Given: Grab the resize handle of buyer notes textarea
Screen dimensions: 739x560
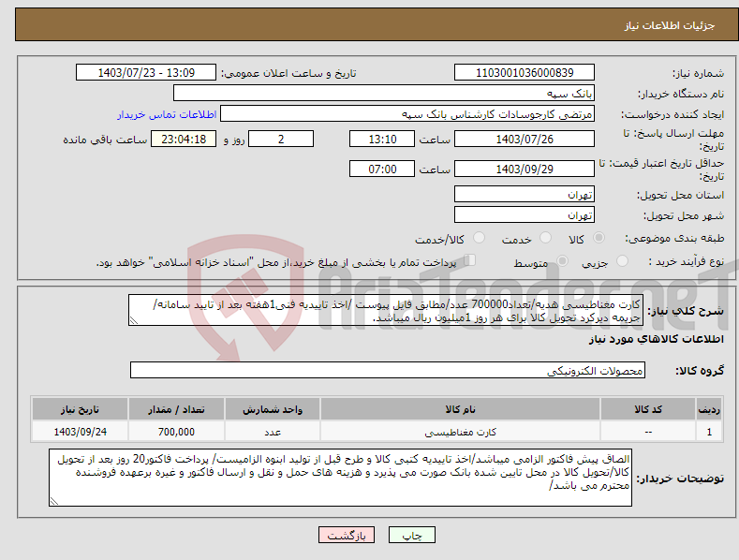Looking at the screenshot, I should coord(54,501).
